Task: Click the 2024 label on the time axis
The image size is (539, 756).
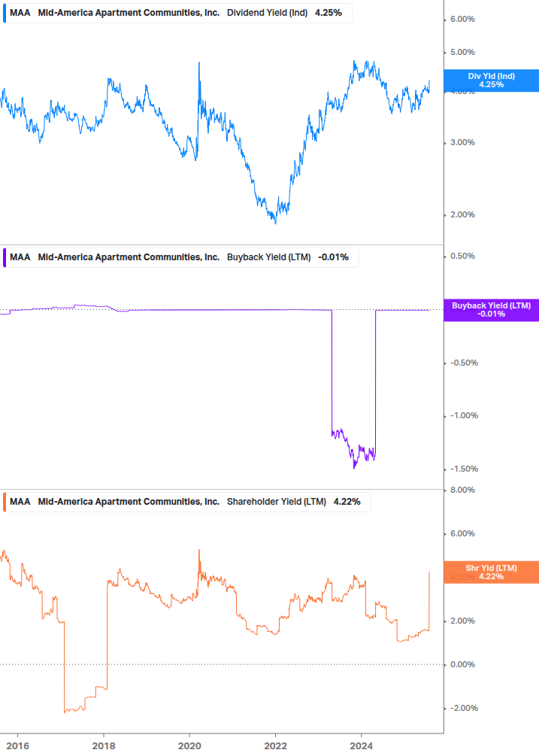Action: [x=362, y=746]
